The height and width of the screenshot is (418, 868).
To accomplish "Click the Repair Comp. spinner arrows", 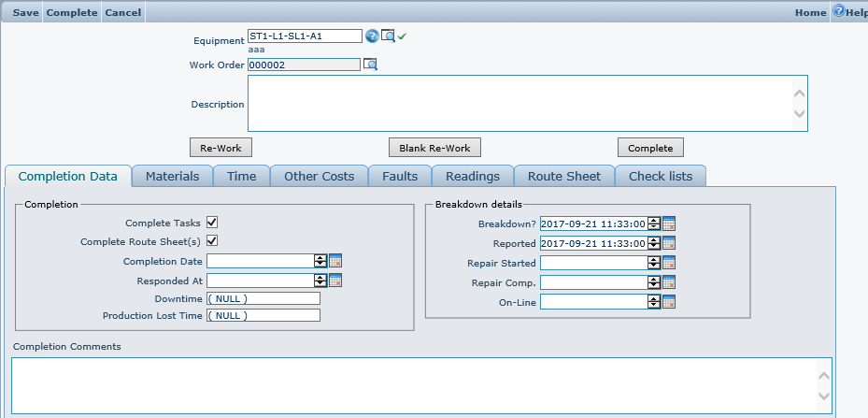I will [x=654, y=282].
